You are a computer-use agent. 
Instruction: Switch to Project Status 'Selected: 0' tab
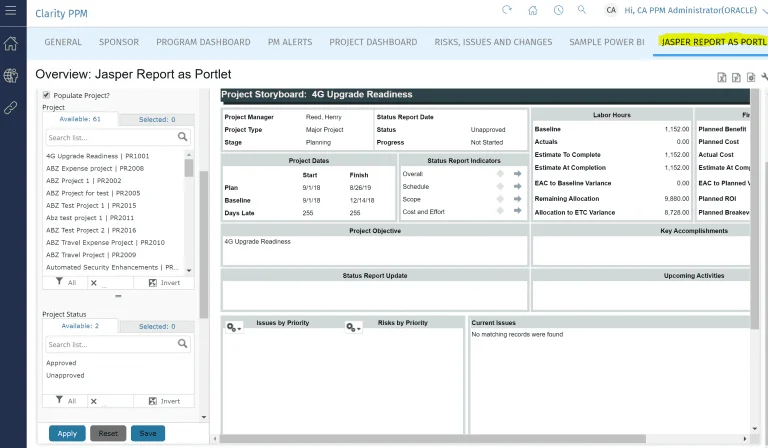157,327
